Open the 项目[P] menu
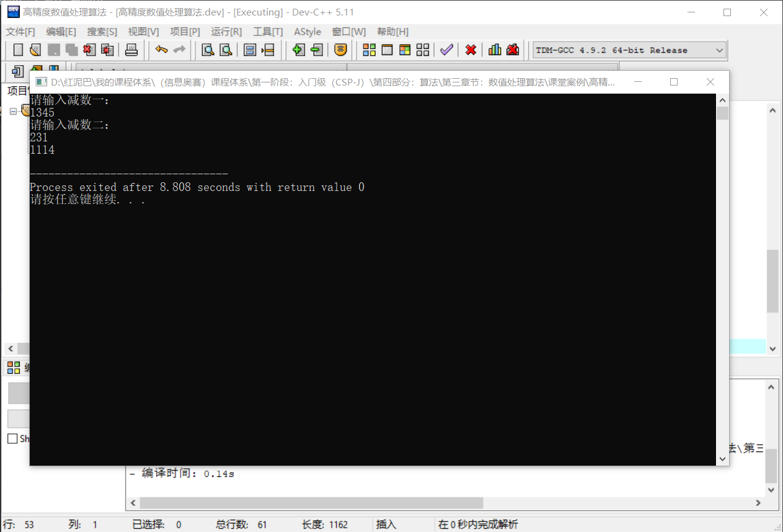Viewport: 783px width, 532px height. point(185,32)
